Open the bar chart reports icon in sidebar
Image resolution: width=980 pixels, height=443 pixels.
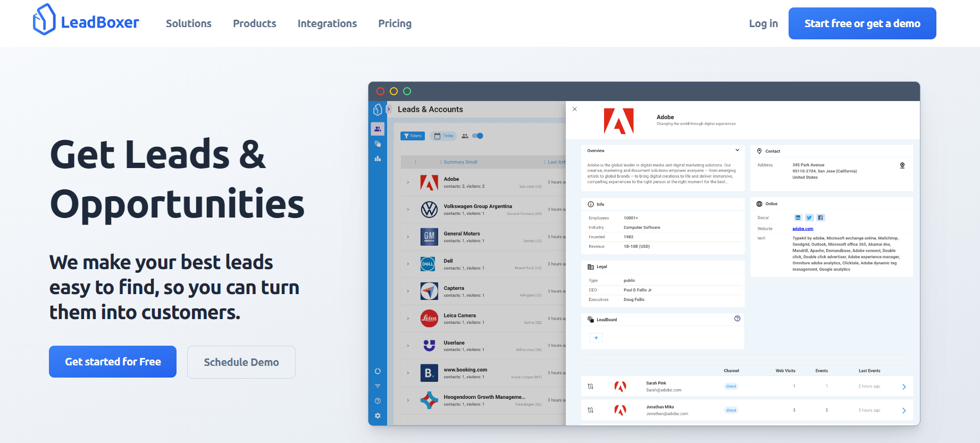(x=378, y=158)
